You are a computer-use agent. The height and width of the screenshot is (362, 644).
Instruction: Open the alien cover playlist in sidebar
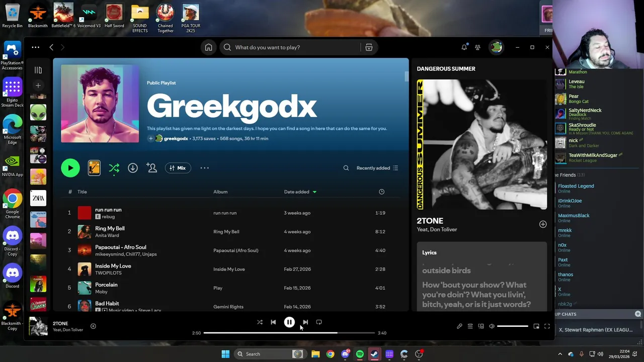pos(38,112)
